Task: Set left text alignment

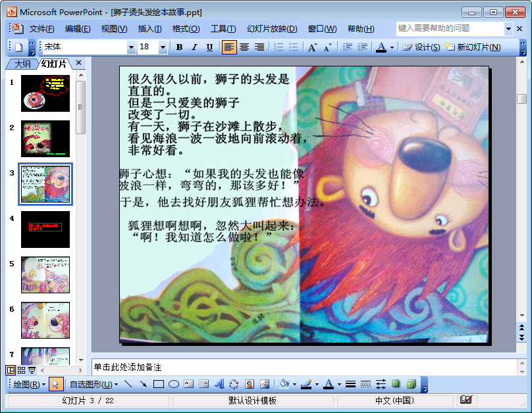Action: point(229,47)
